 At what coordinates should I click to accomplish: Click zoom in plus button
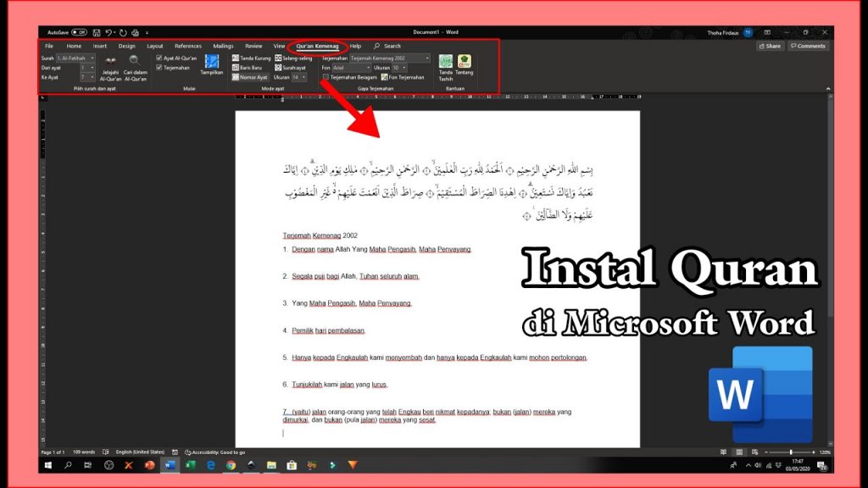(813, 452)
